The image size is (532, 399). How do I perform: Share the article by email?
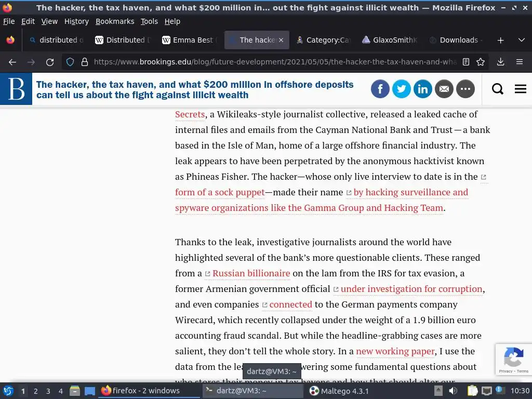[444, 89]
